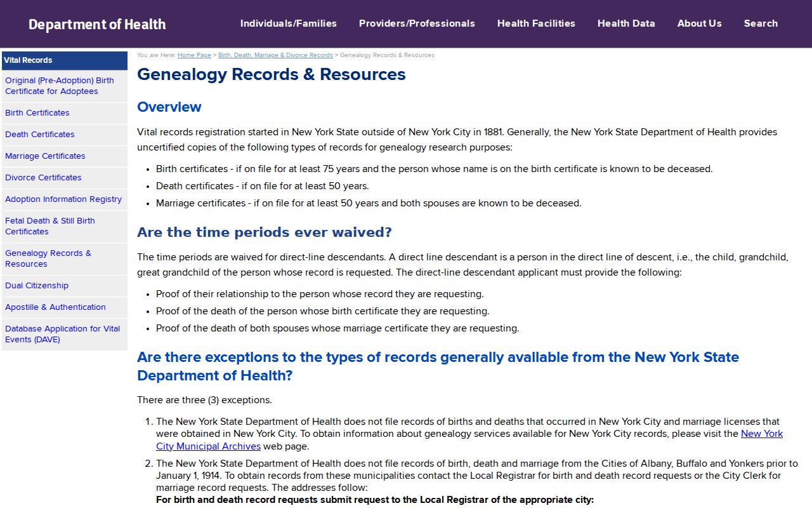Screen dimensions: 812x508
Task: Follow the New York City Municipal Archives link
Action: click(469, 440)
